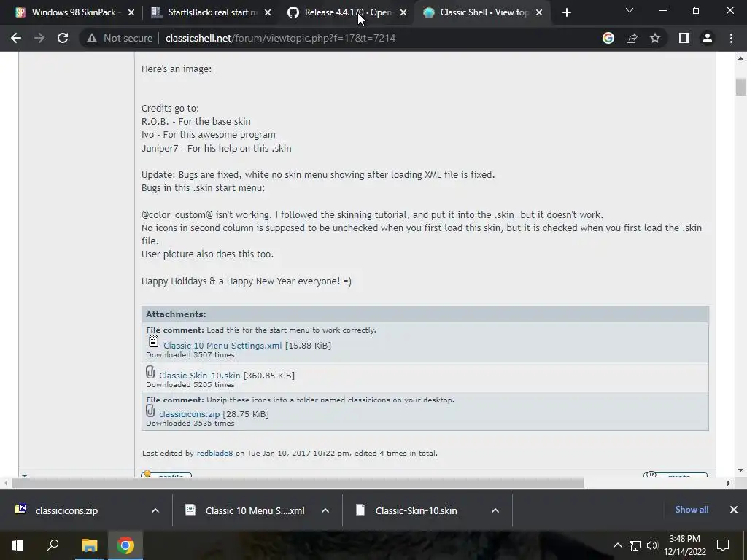Expand options for Classic-Skin-10.skin download

coord(495,510)
